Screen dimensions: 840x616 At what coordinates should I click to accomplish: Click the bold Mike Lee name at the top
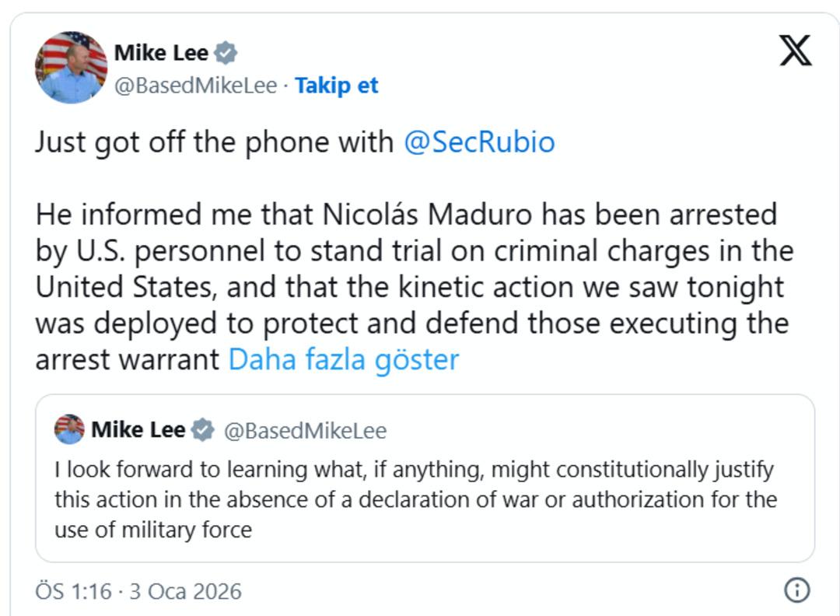[x=161, y=53]
